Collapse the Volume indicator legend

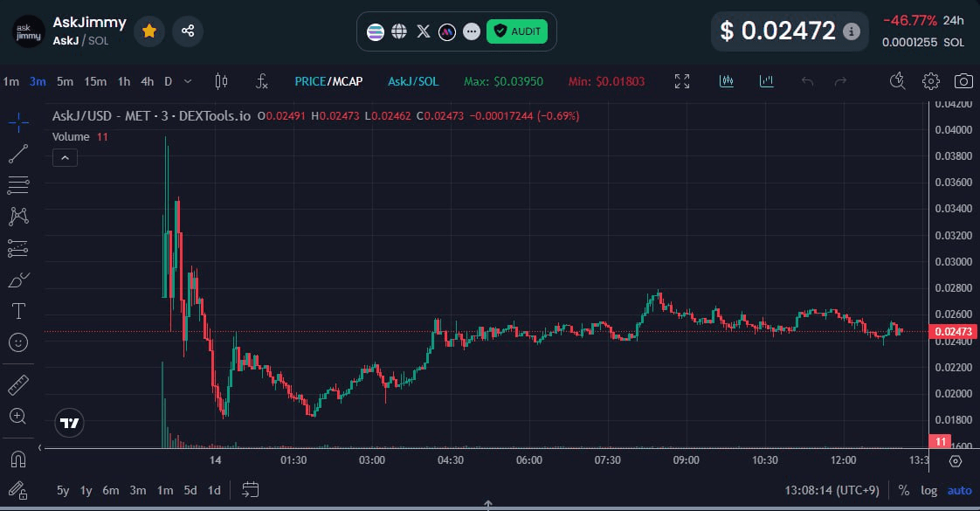[65, 158]
